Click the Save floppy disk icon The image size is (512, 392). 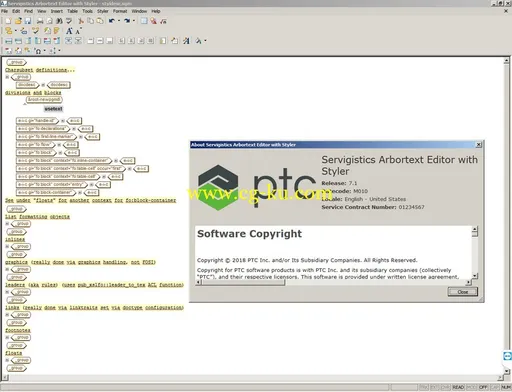(x=28, y=21)
